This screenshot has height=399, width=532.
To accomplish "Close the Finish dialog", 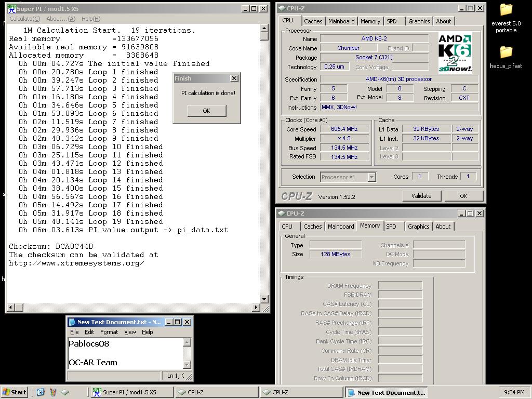I will (x=234, y=78).
